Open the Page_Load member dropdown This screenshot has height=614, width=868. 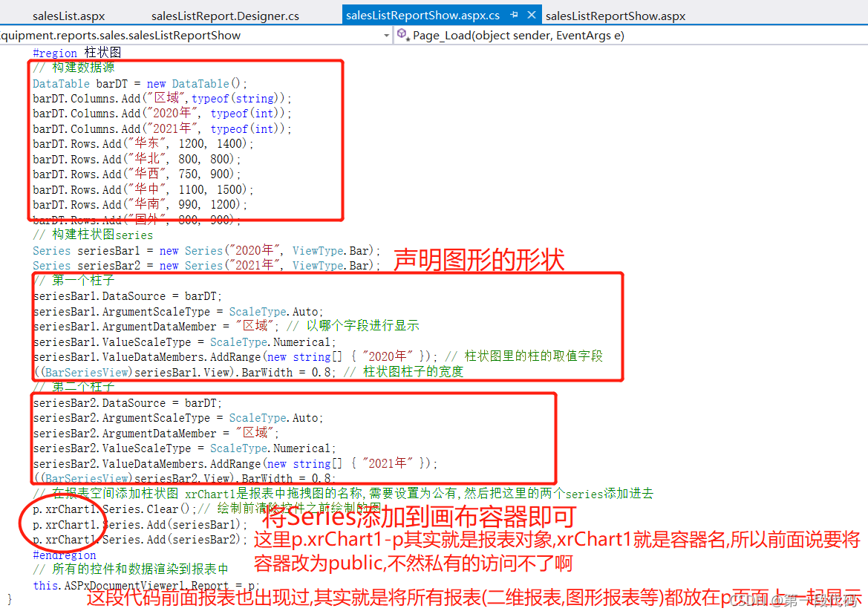(x=518, y=35)
